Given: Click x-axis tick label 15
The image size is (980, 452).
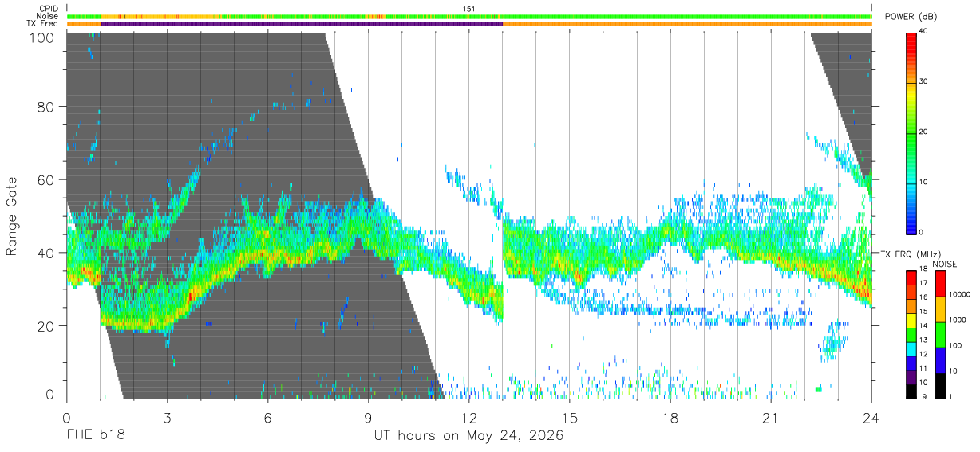Looking at the screenshot, I should pos(570,418).
